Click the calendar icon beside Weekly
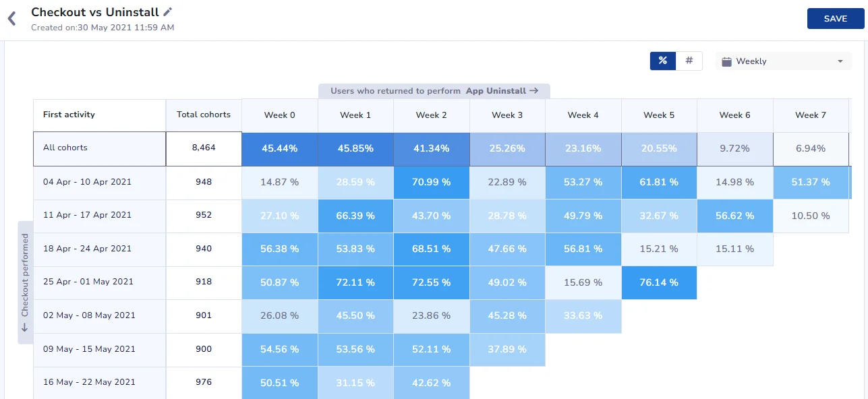Image resolution: width=868 pixels, height=399 pixels. pos(726,61)
